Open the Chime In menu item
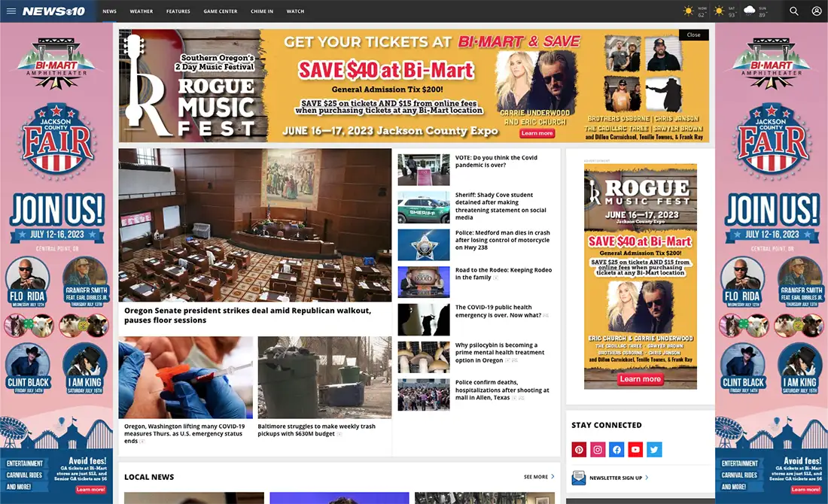828x504 pixels. 262,11
